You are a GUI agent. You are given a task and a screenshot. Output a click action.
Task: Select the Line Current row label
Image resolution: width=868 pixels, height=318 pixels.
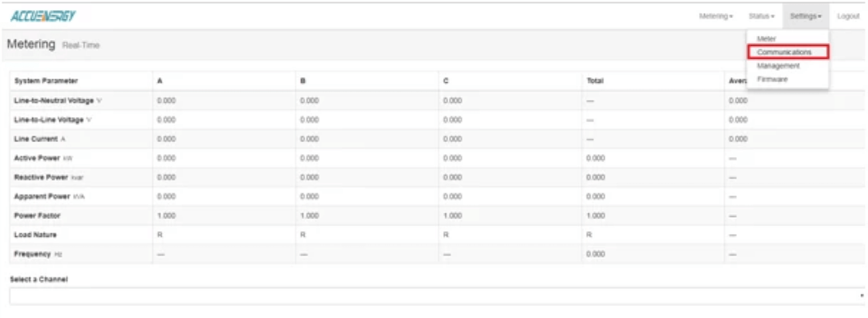coord(36,139)
